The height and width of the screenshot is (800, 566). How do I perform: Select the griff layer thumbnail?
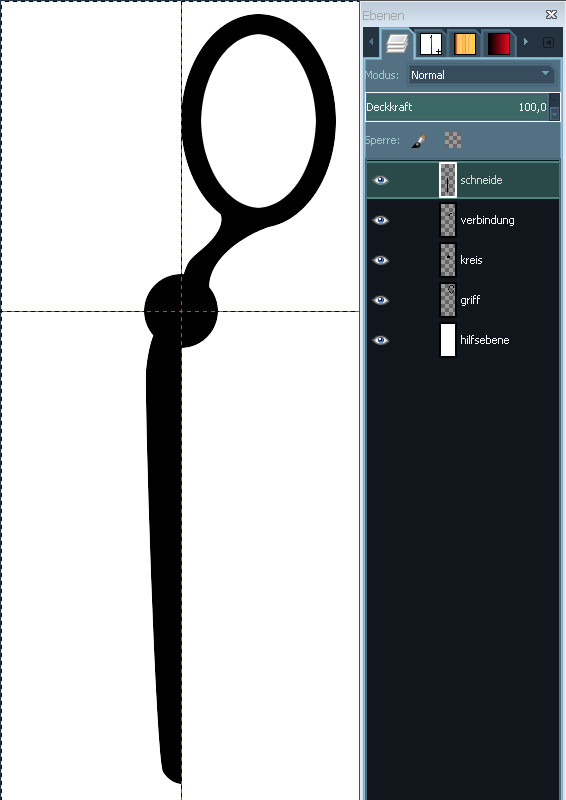coord(448,300)
